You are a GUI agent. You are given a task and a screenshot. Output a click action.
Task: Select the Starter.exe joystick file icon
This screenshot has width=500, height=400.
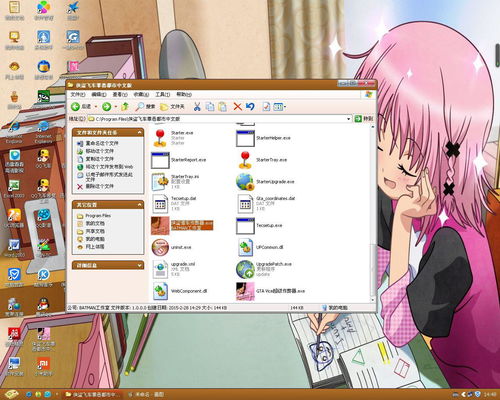160,138
